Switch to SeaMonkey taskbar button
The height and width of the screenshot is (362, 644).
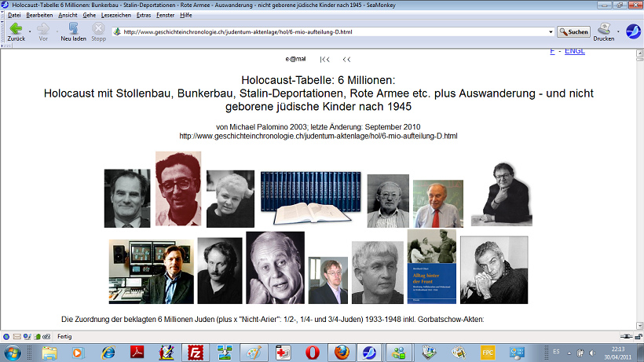point(369,353)
